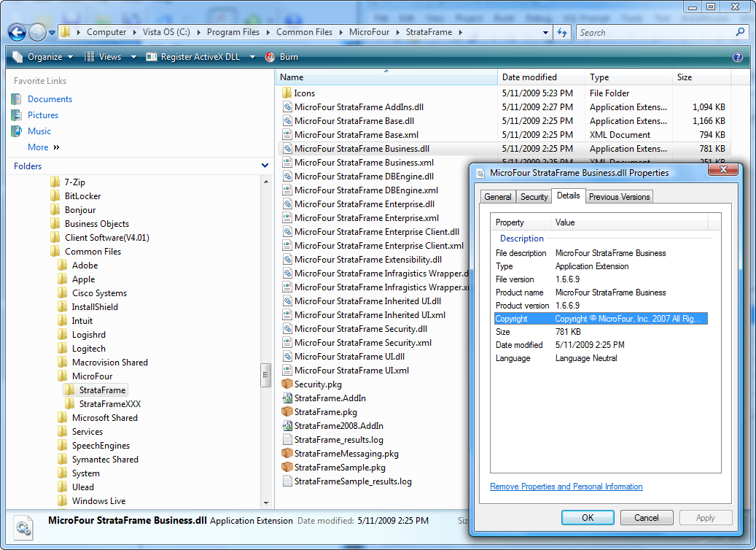Click the Burn disc icon
756x550 pixels.
[x=270, y=57]
